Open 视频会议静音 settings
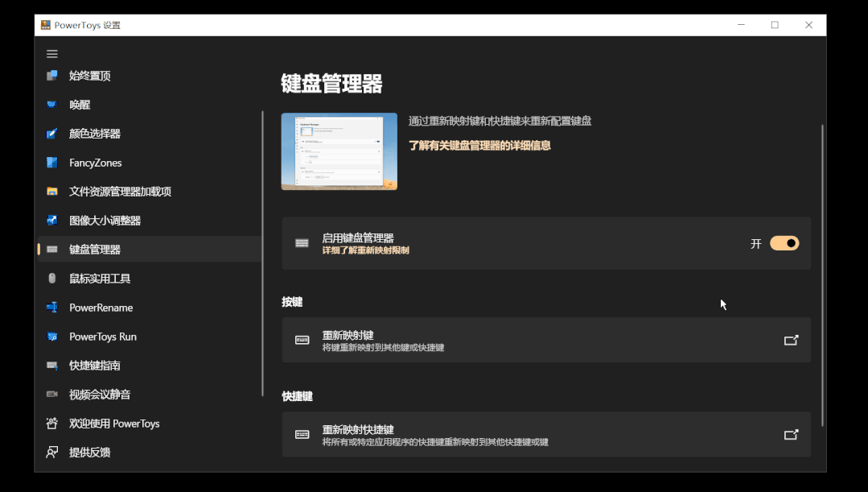This screenshot has width=868, height=492. coord(150,394)
